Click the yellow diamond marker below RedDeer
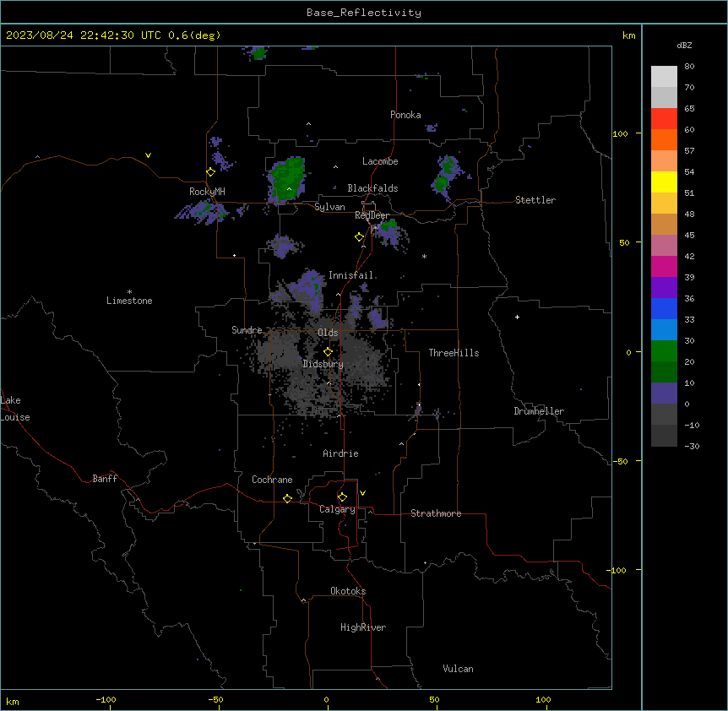This screenshot has height=711, width=728. (359, 237)
